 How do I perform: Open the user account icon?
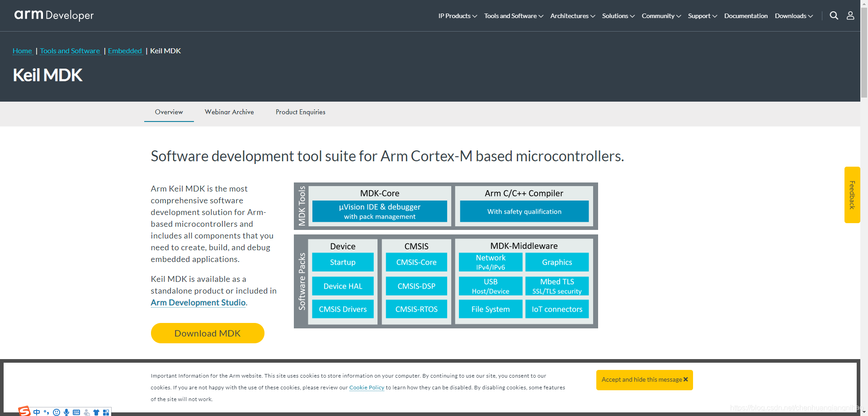point(850,16)
